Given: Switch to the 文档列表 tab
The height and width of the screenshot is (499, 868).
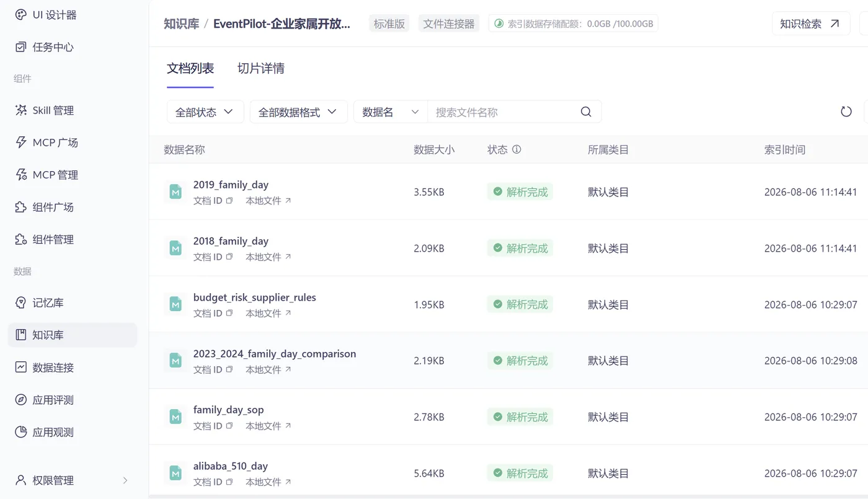Looking at the screenshot, I should [x=190, y=69].
